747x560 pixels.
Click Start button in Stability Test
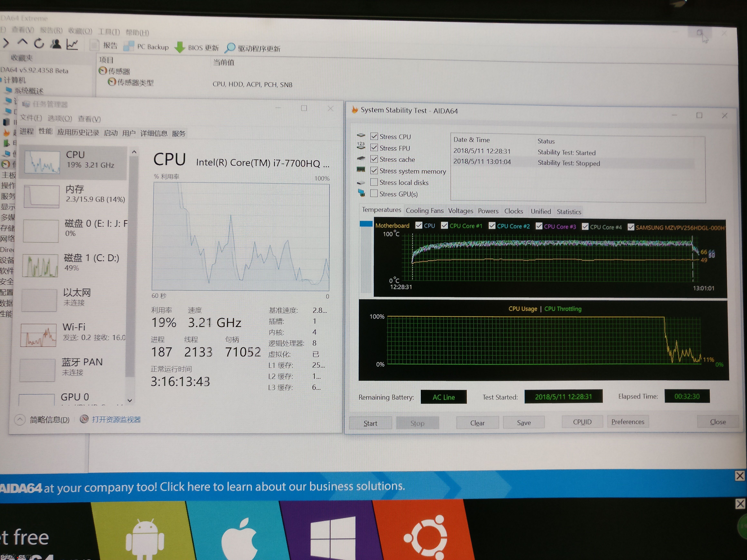click(x=370, y=423)
